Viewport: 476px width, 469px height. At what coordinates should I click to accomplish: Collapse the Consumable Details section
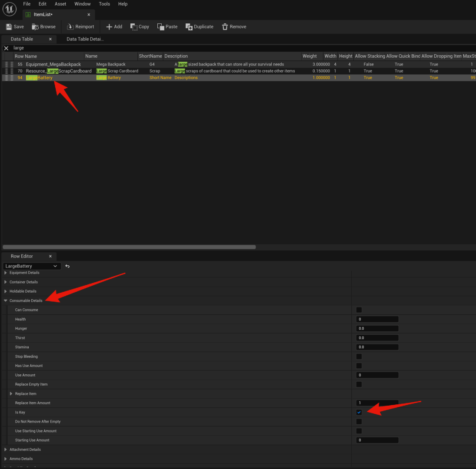pyautogui.click(x=6, y=301)
